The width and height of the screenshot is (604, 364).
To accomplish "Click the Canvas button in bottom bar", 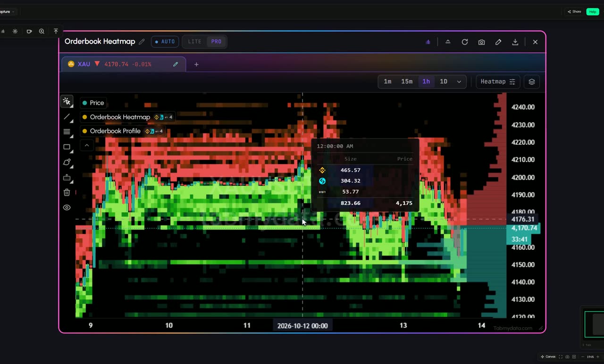I will (548, 356).
